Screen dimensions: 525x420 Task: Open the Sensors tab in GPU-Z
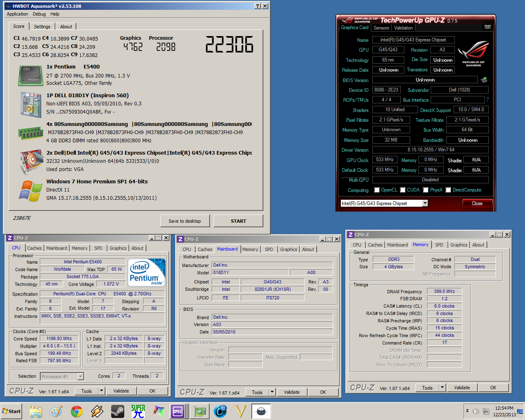pyautogui.click(x=381, y=28)
